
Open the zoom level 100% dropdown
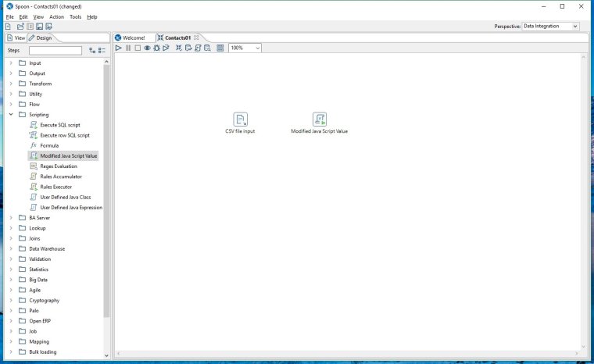pos(245,48)
